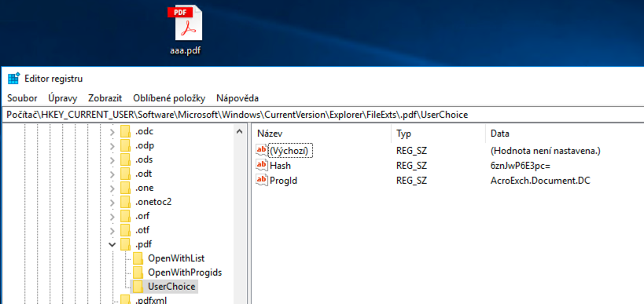
Task: Click the AcroExch.Document.DC data cell
Action: [x=540, y=181]
